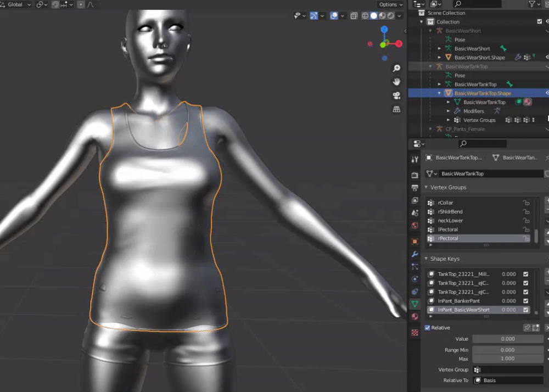549x392 pixels.
Task: Open the Modifier properties wrench tab
Action: tap(415, 254)
